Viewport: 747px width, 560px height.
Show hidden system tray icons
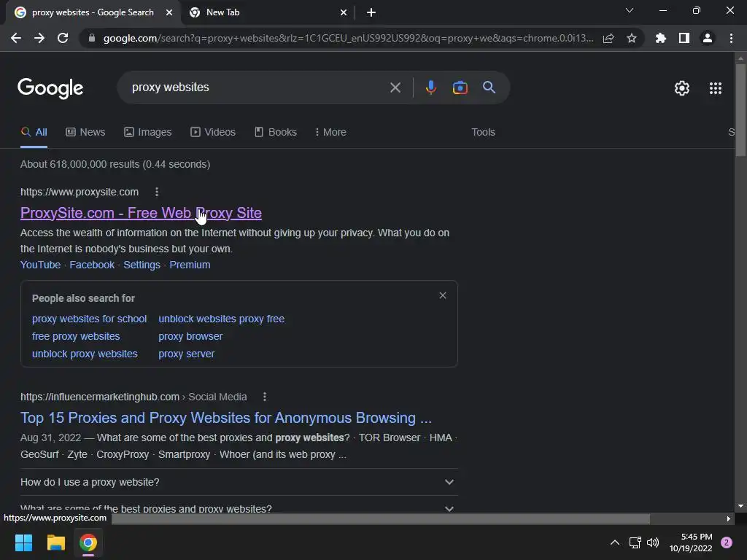pos(615,542)
